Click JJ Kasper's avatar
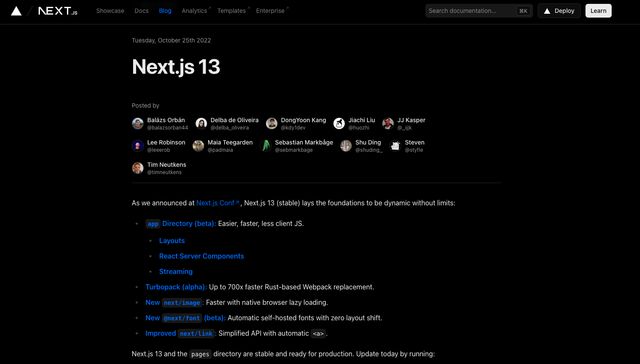 click(388, 123)
